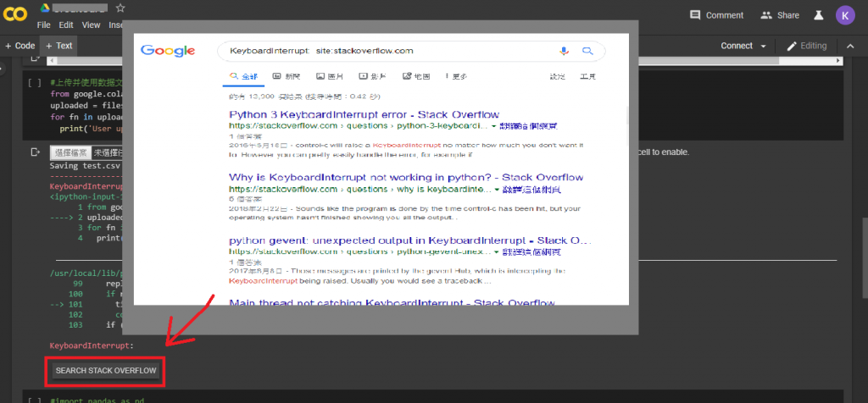This screenshot has height=403, width=868.
Task: Expand the left sidebar panel toggle
Action: point(2,69)
